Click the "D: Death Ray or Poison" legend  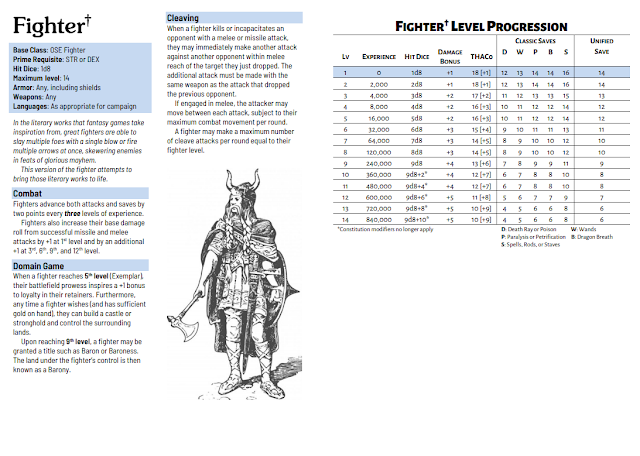point(529,229)
